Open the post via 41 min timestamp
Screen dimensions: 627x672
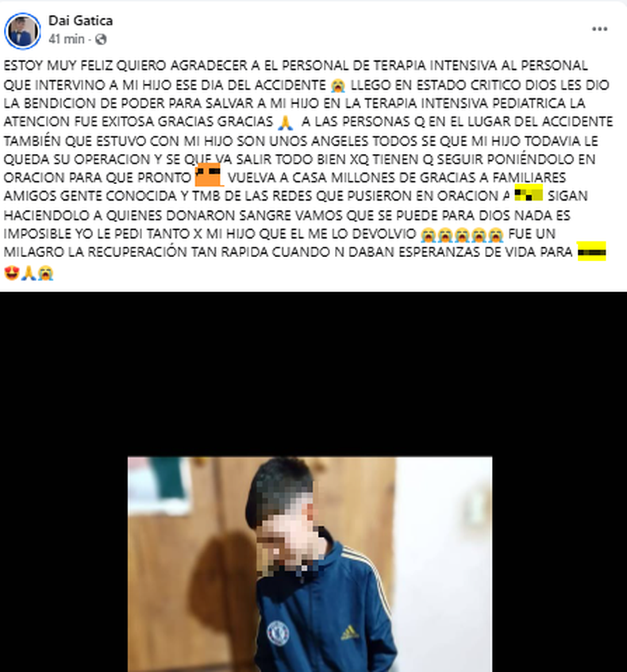pyautogui.click(x=67, y=39)
